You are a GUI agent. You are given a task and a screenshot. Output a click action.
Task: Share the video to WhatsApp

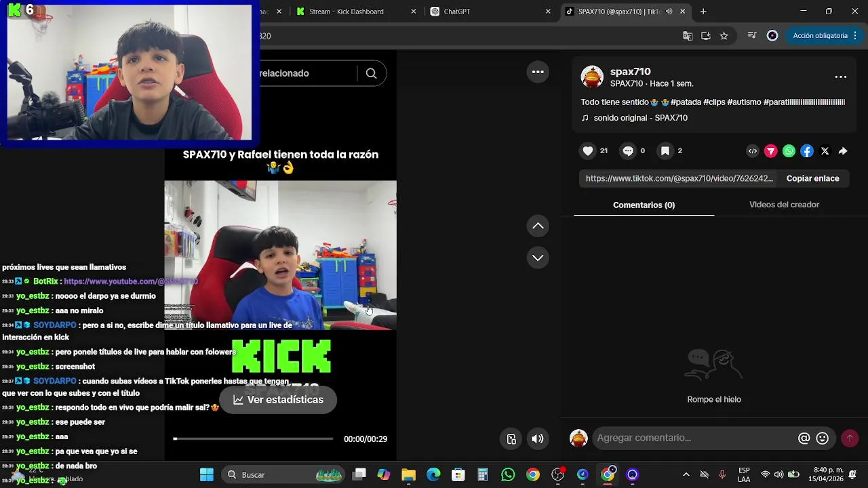tap(789, 151)
